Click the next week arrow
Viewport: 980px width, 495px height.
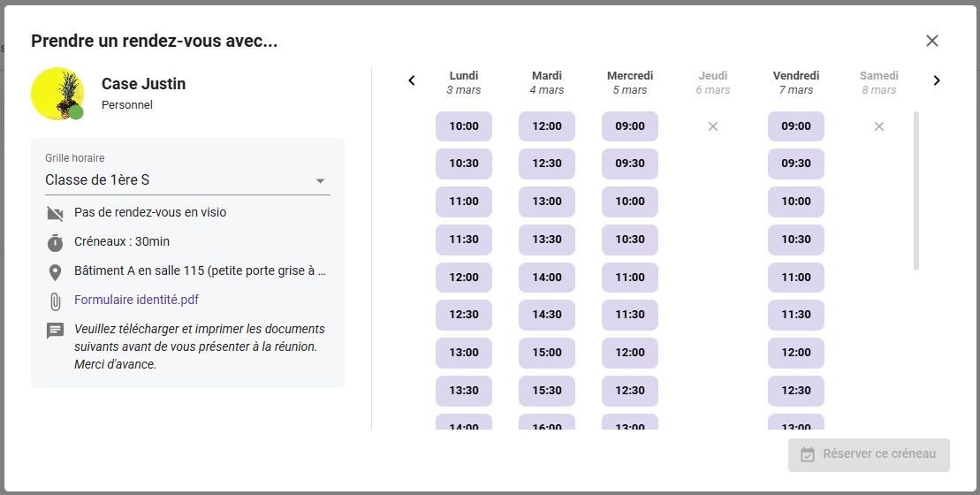[x=937, y=81]
